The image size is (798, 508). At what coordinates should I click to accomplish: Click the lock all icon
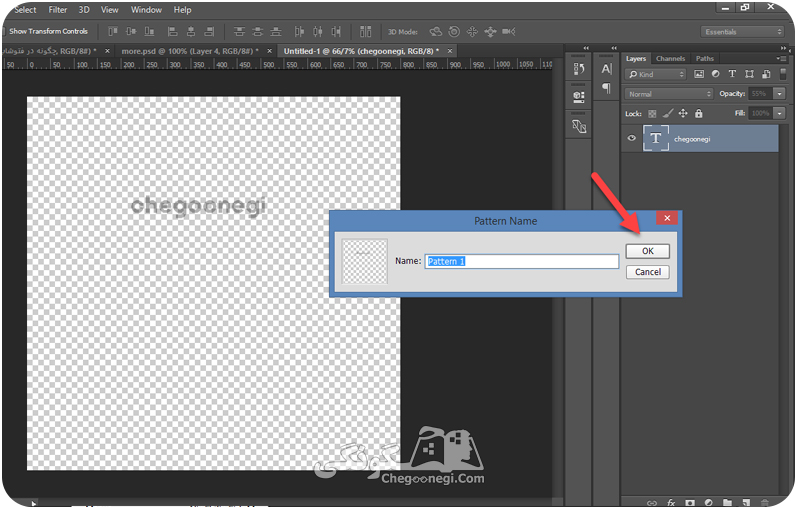(699, 114)
